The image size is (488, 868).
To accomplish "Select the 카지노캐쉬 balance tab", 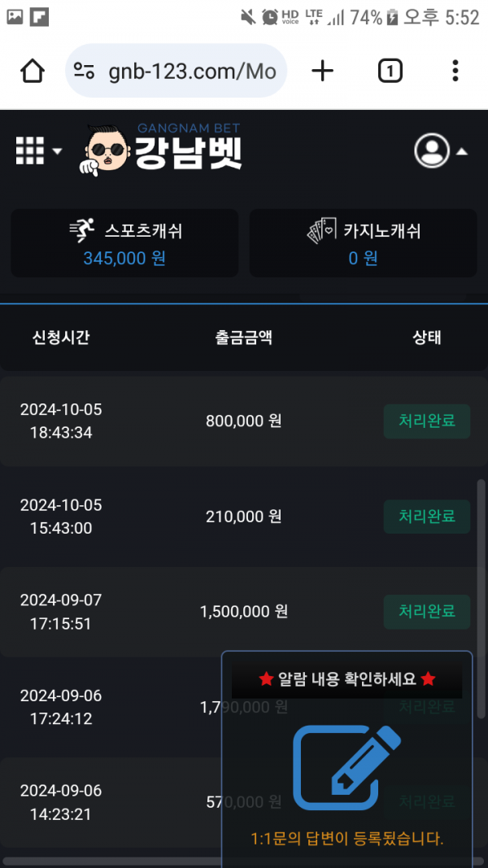I will (x=363, y=243).
